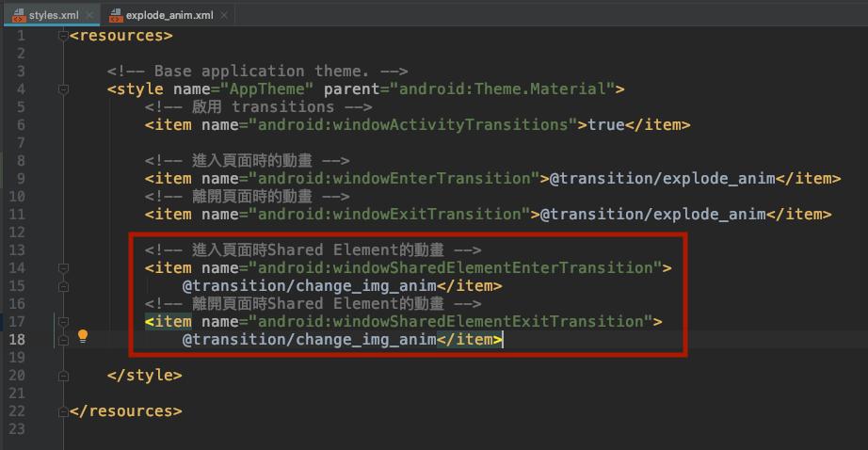The height and width of the screenshot is (450, 868).
Task: Click the Base application theme comment
Action: (x=257, y=72)
